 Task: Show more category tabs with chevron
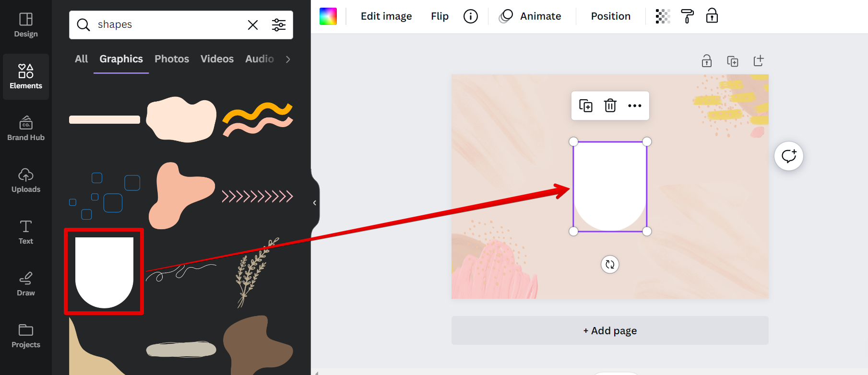tap(288, 59)
